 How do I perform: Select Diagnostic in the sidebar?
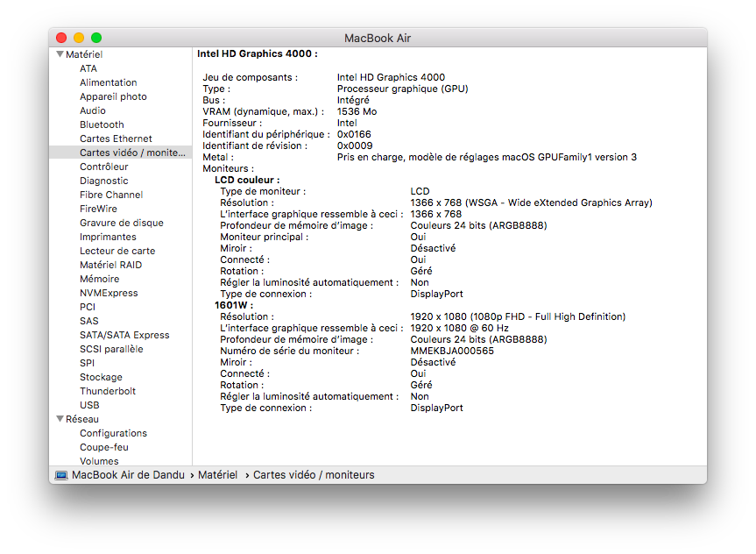pyautogui.click(x=104, y=181)
